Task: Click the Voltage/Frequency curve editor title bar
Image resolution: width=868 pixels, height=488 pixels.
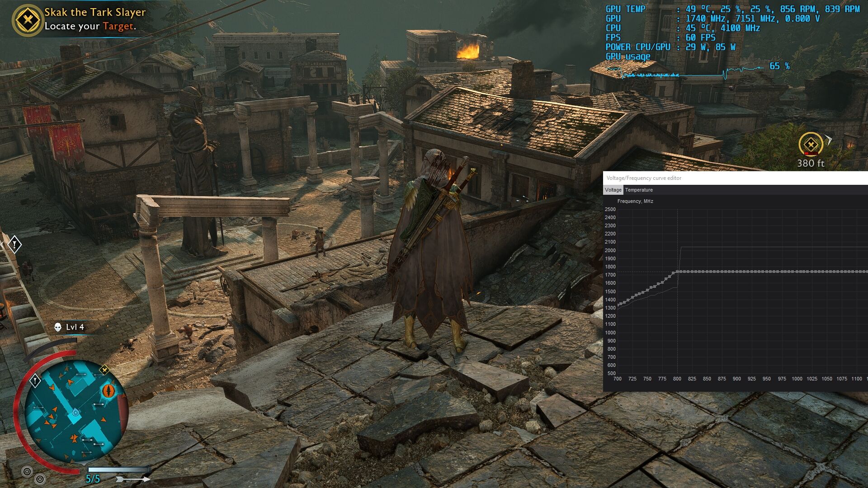Action: click(736, 178)
